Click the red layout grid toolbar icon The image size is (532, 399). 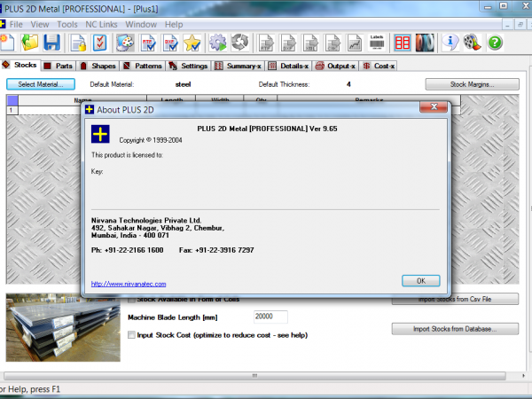click(x=403, y=43)
